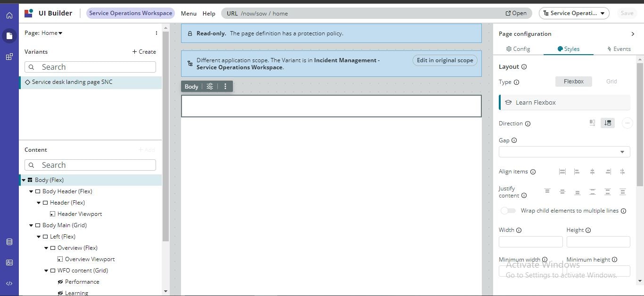Open the components icon in the left sidebar
This screenshot has width=644, height=296.
(x=9, y=57)
